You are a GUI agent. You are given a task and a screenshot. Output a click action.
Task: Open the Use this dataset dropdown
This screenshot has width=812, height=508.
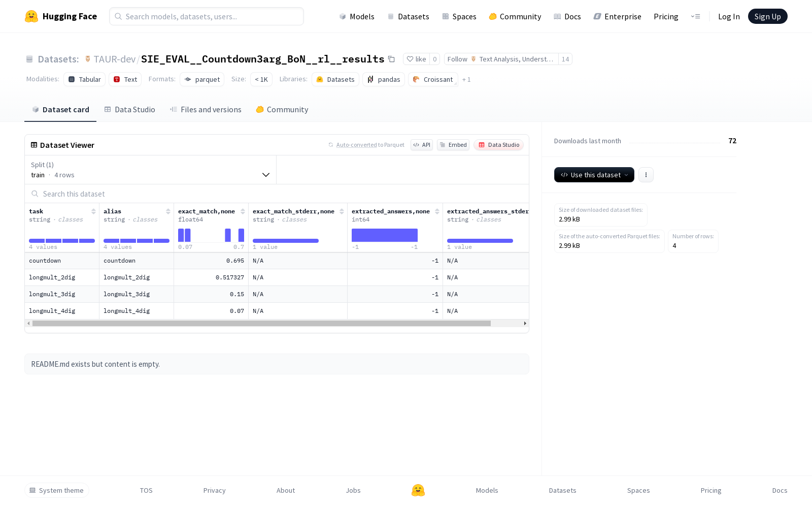[x=594, y=175]
